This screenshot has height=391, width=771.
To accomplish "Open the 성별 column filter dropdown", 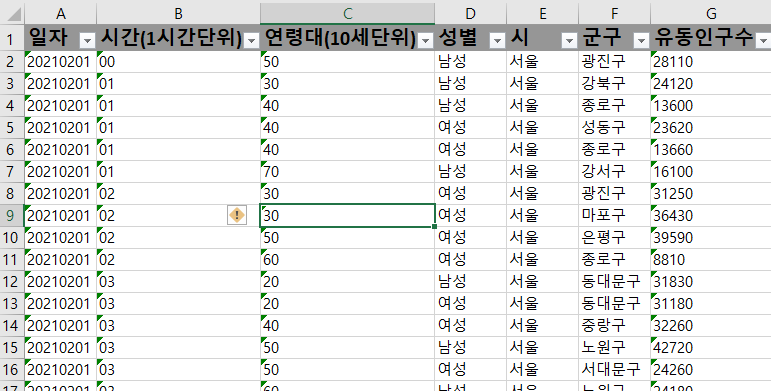I will [x=498, y=41].
